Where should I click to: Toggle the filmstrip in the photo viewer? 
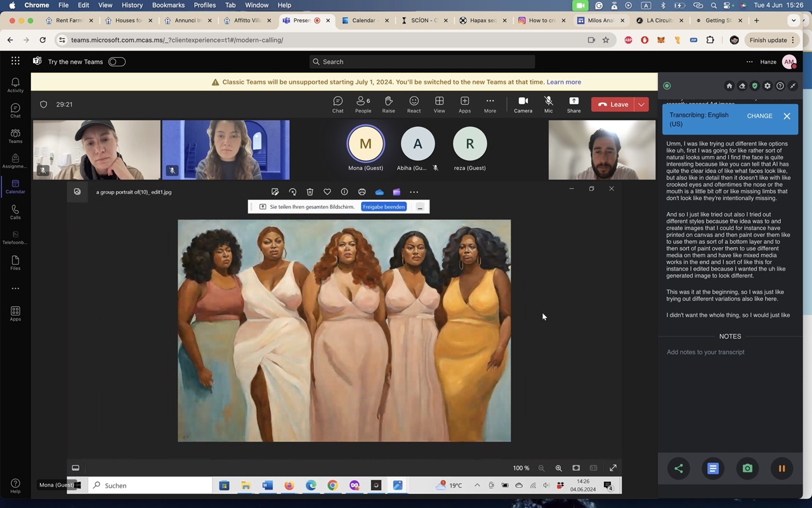pos(75,468)
